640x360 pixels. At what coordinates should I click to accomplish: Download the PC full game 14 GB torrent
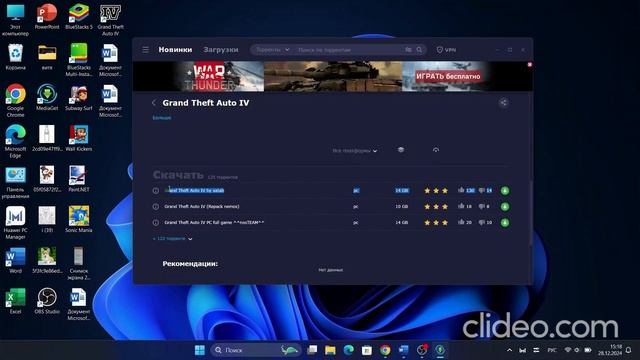[505, 223]
